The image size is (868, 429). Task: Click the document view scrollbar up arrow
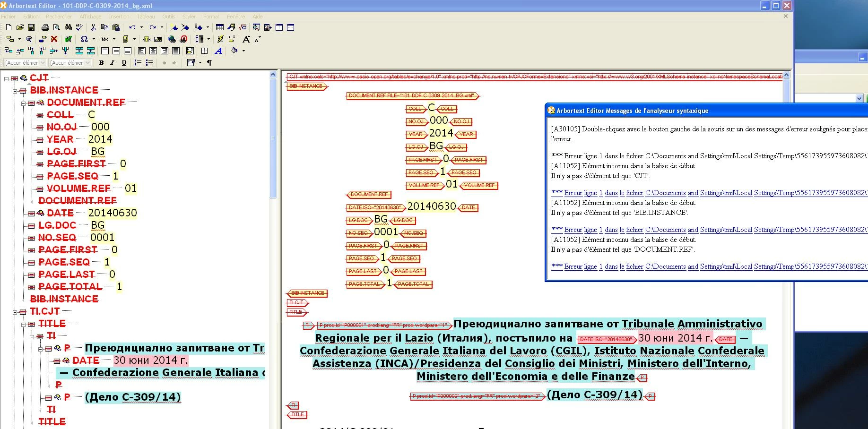(786, 75)
